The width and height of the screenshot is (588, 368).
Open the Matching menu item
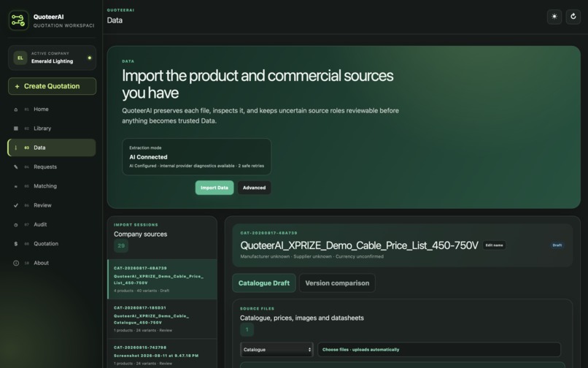pyautogui.click(x=52, y=186)
